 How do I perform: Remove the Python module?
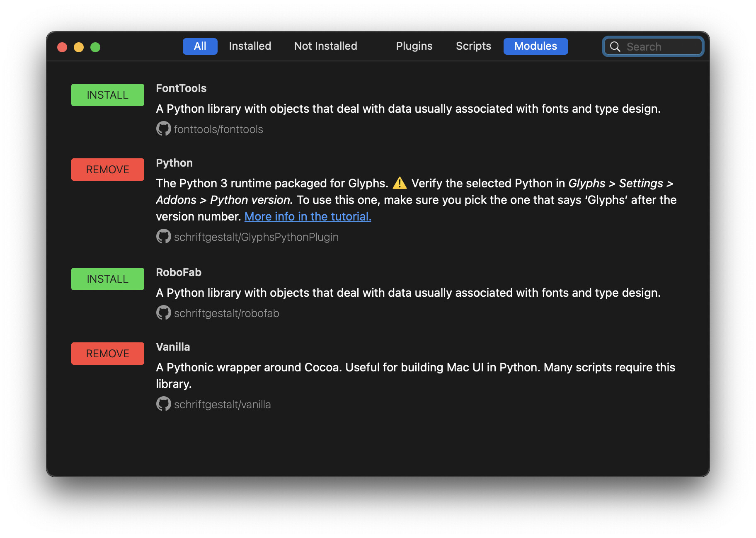click(108, 170)
